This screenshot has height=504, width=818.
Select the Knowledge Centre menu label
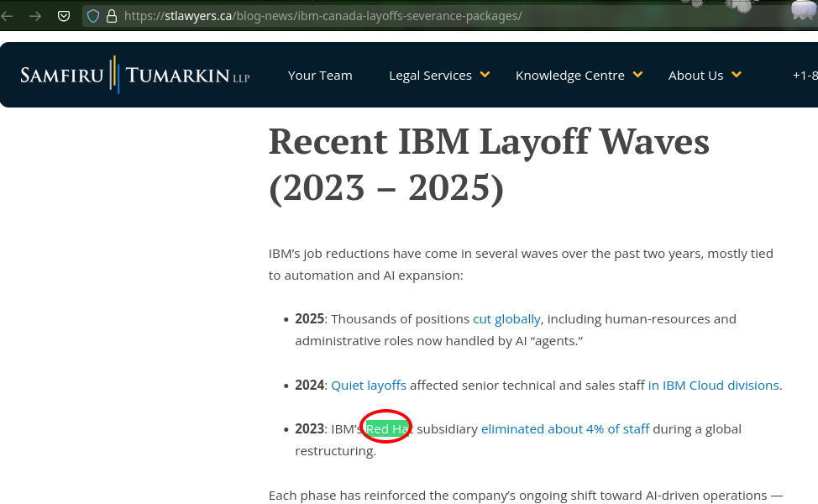click(x=569, y=76)
